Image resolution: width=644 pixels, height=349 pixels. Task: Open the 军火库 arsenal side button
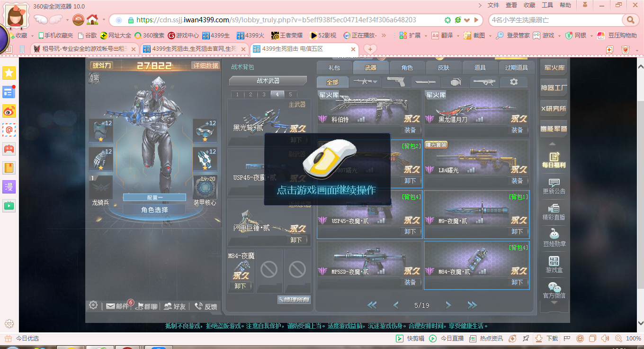[554, 67]
